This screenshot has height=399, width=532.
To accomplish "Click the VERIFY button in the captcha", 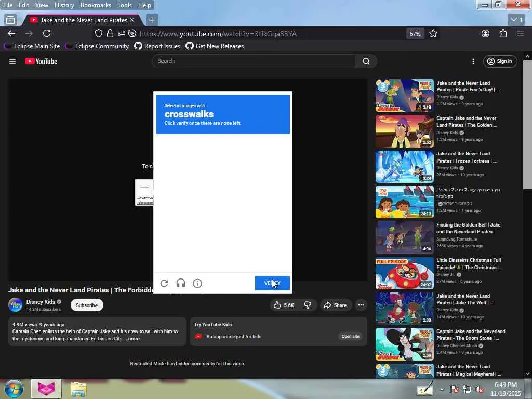I will click(x=272, y=283).
